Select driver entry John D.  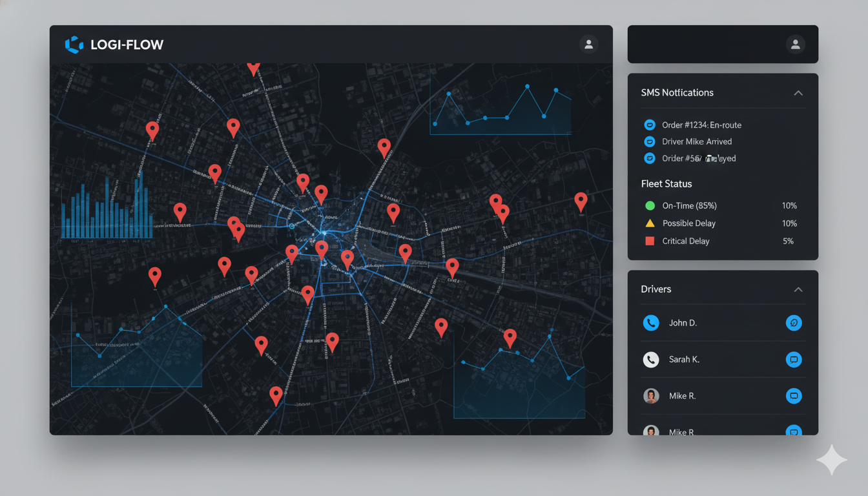tap(682, 322)
